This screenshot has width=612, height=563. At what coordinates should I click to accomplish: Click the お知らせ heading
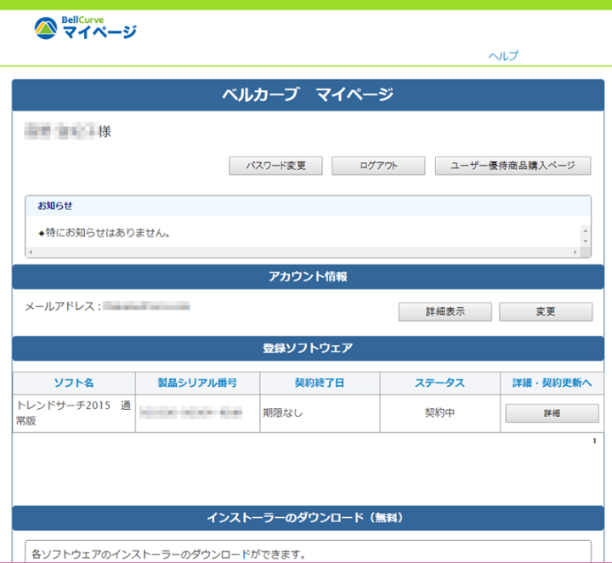pyautogui.click(x=55, y=206)
